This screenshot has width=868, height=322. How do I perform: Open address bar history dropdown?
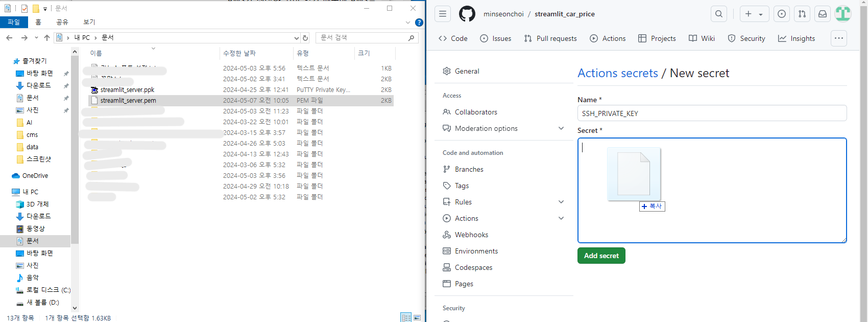[296, 38]
